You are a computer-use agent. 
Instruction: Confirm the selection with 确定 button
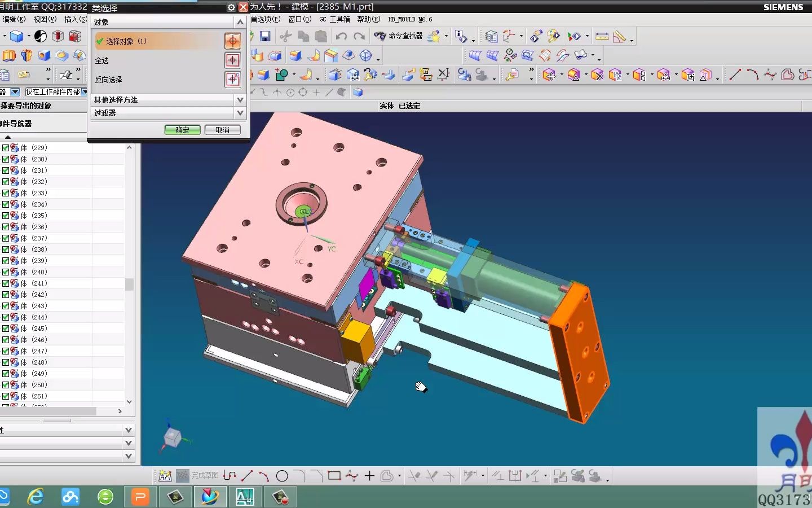tap(183, 130)
